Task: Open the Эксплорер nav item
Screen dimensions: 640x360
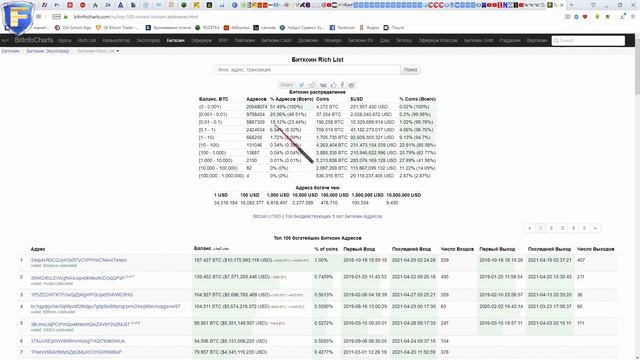Action: (x=148, y=40)
